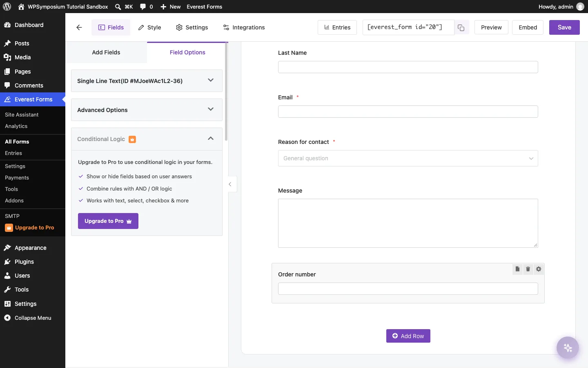The height and width of the screenshot is (368, 588).
Task: Click the Message textarea
Action: click(x=408, y=223)
